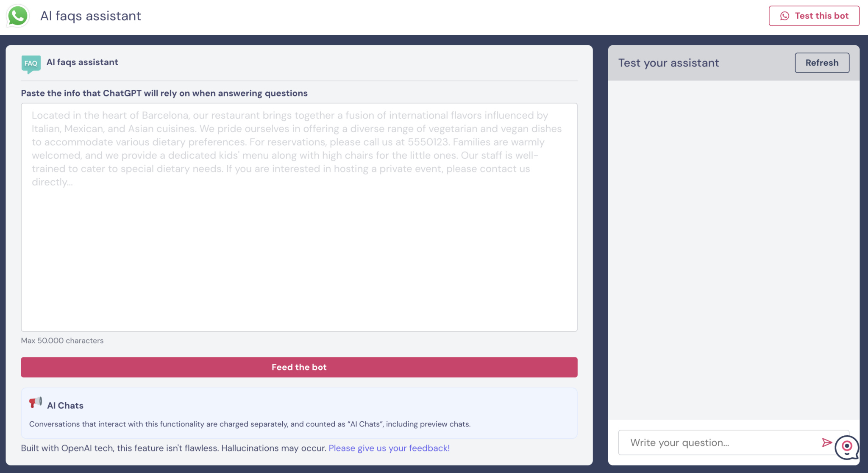Click the Conversations charged separately notice text
The height and width of the screenshot is (473, 868).
[x=250, y=424]
